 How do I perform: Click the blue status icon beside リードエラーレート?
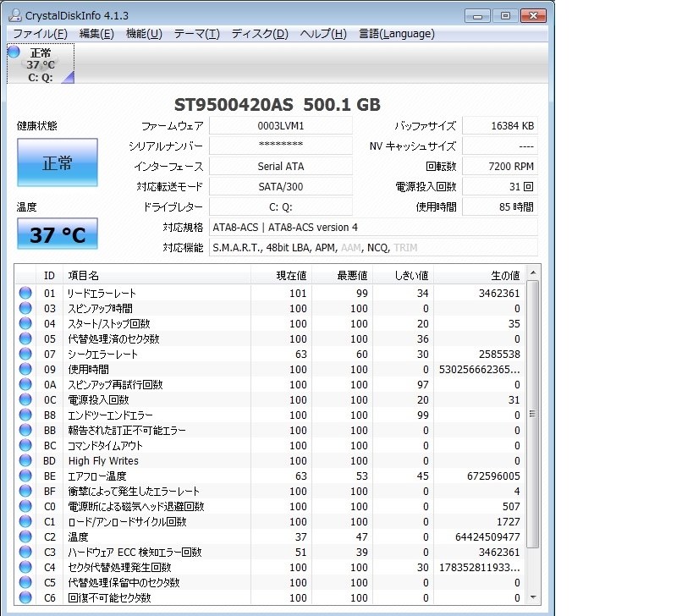click(25, 293)
